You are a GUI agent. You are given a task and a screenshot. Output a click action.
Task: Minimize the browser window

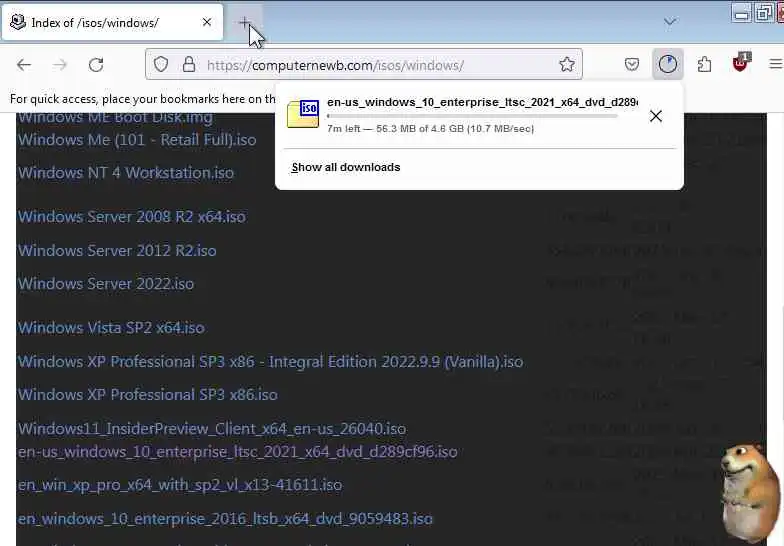(742, 14)
